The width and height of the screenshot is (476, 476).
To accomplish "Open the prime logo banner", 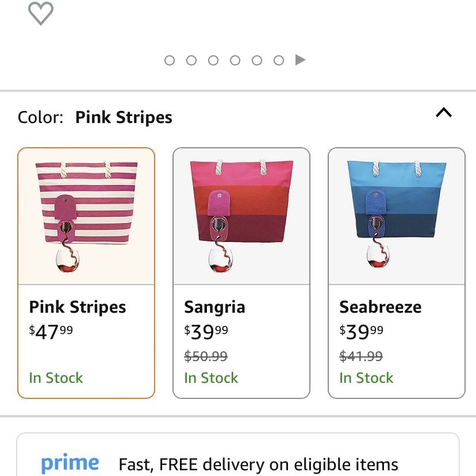I will 70,463.
